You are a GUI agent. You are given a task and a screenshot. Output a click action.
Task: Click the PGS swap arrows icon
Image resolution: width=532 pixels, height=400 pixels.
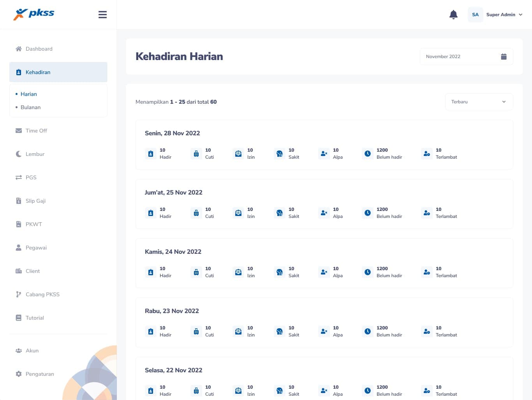19,177
